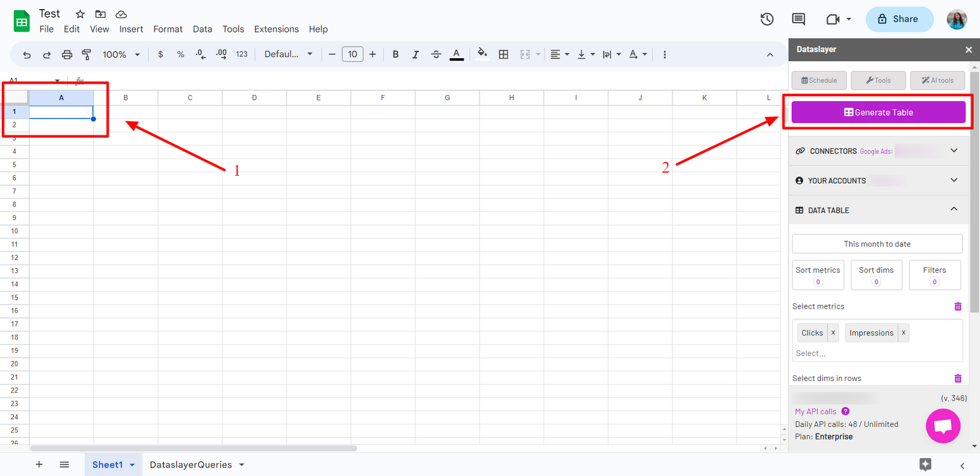980x476 pixels.
Task: Open zoom level 100% dropdown
Action: (121, 55)
